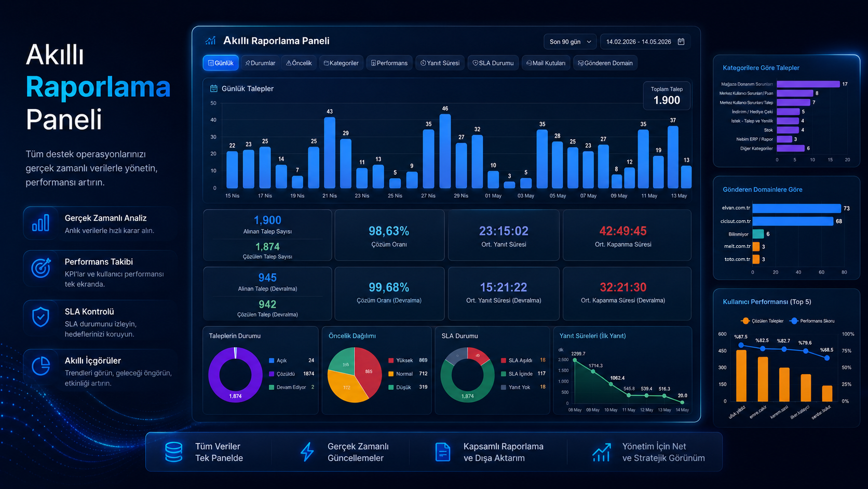
Task: Click the 98,63% Çözüm Oranı value
Action: (x=389, y=231)
